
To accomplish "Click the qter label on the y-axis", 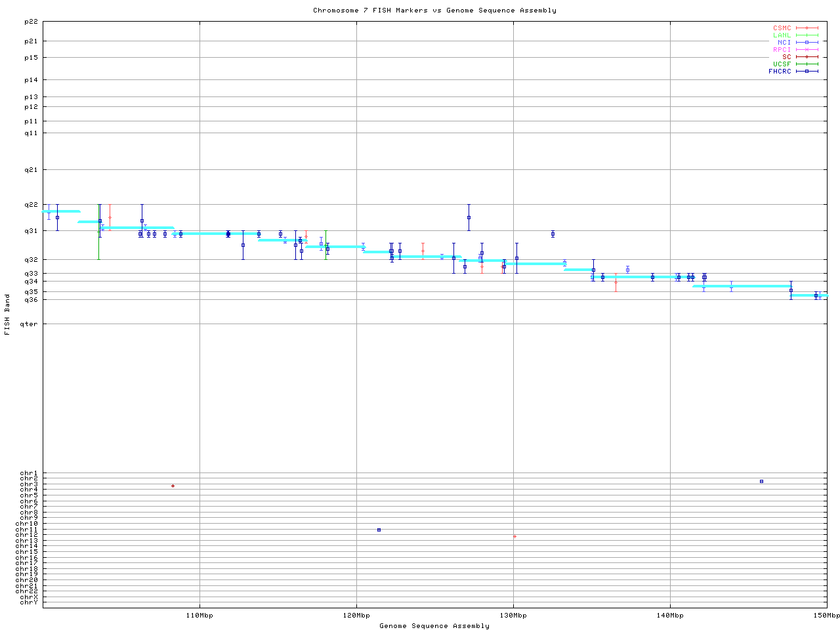I will point(30,324).
